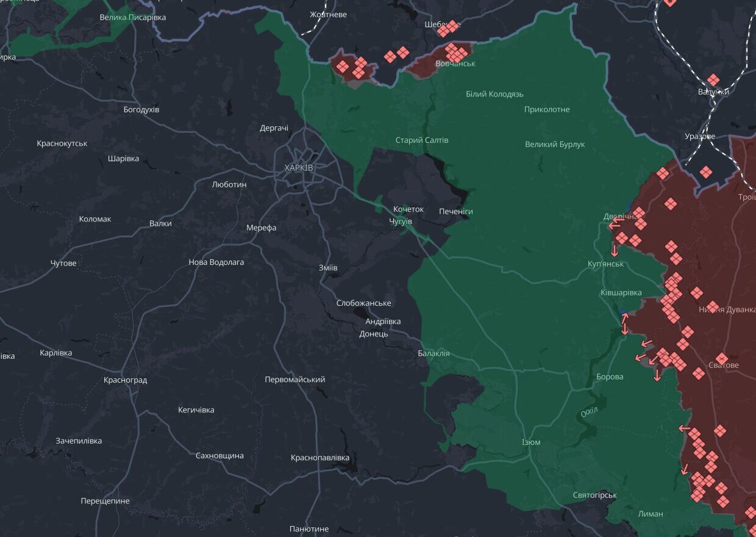Click the Борова label

coord(610,377)
